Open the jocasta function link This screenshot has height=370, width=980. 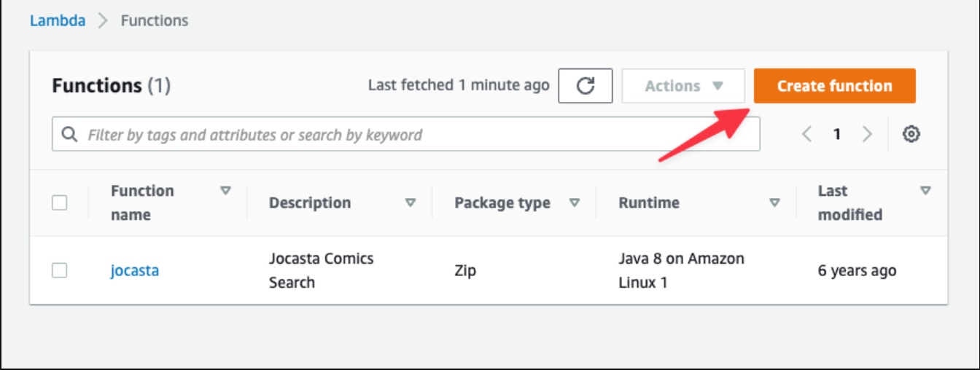[x=135, y=271]
